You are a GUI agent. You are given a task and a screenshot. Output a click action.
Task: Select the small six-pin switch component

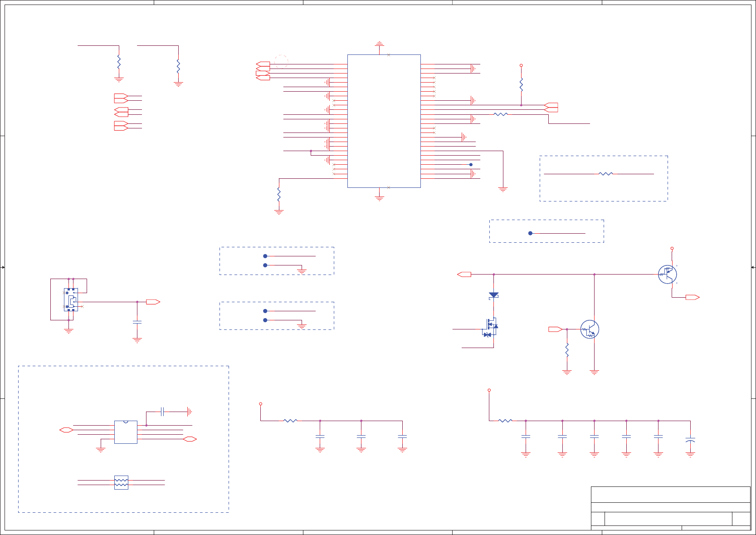(71, 299)
